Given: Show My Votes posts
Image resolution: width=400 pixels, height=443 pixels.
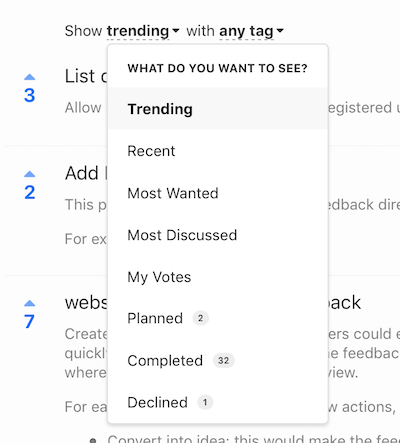Looking at the screenshot, I should tap(218, 277).
